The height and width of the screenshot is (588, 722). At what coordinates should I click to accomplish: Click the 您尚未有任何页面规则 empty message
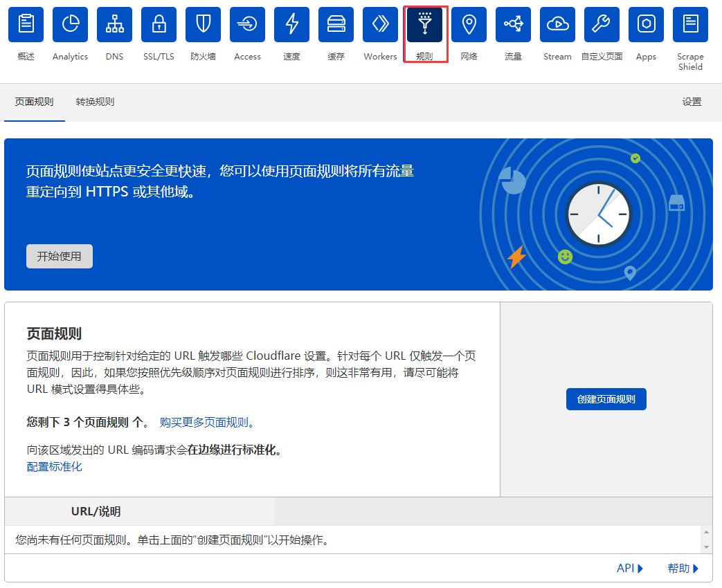click(172, 540)
